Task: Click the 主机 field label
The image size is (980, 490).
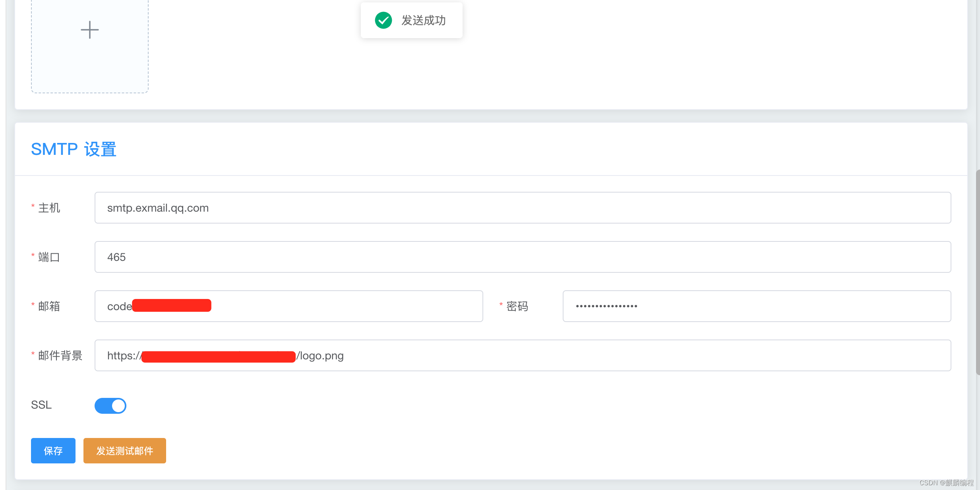Action: [49, 208]
